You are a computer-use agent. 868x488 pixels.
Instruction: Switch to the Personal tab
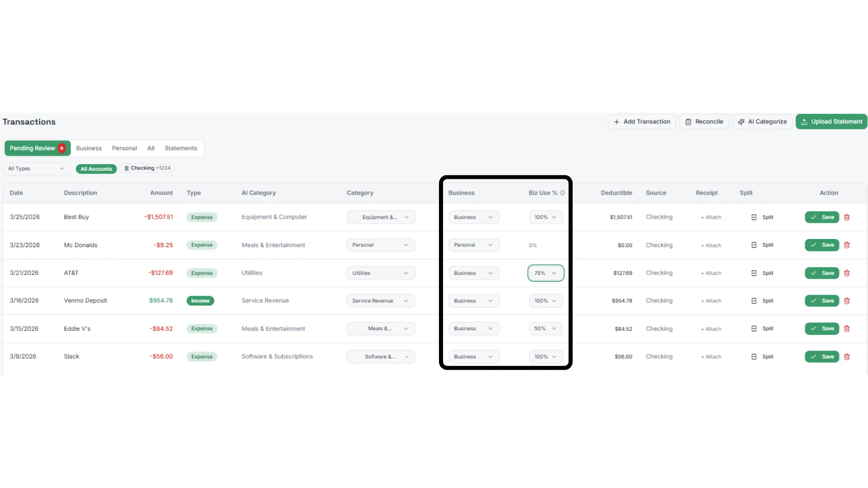(x=124, y=148)
